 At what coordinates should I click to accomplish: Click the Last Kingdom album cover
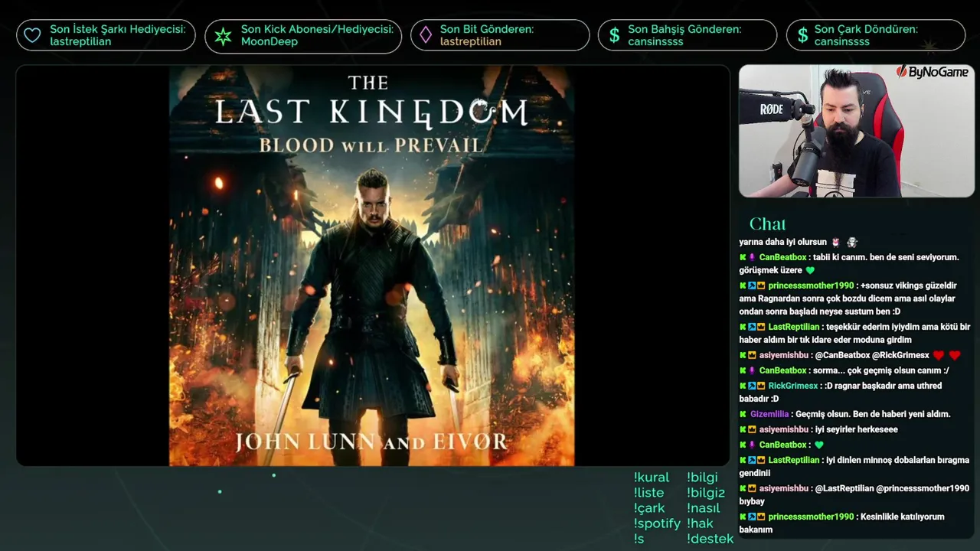click(372, 266)
